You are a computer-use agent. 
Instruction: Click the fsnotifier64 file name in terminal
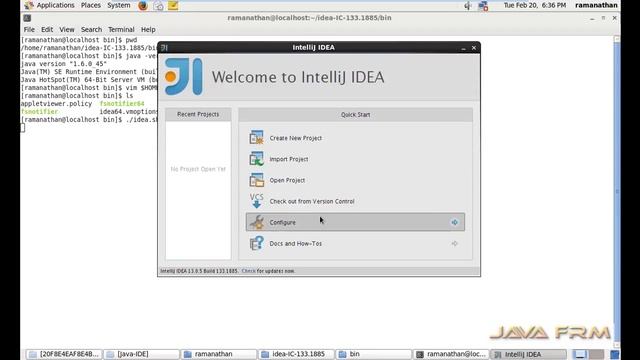(x=122, y=104)
